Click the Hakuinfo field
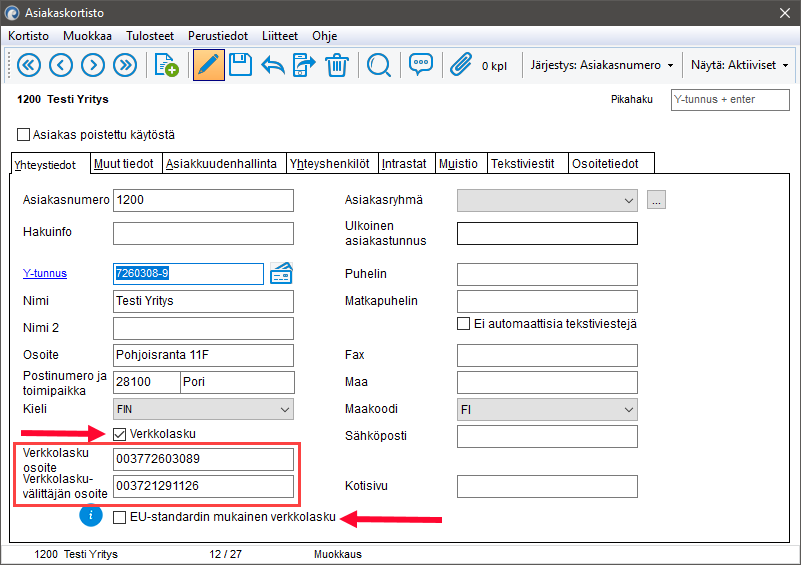Image resolution: width=801 pixels, height=565 pixels. click(x=203, y=233)
